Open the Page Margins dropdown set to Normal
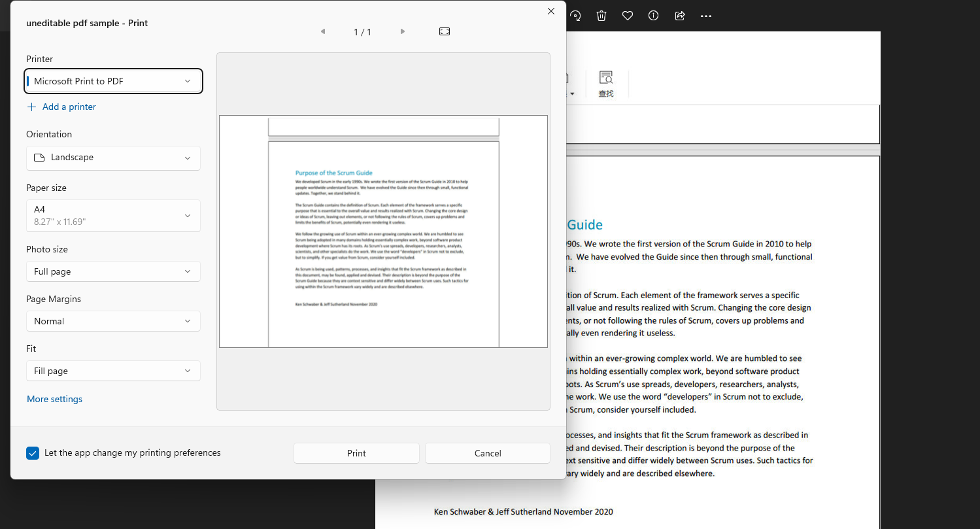Viewport: 980px width, 529px height. point(113,321)
